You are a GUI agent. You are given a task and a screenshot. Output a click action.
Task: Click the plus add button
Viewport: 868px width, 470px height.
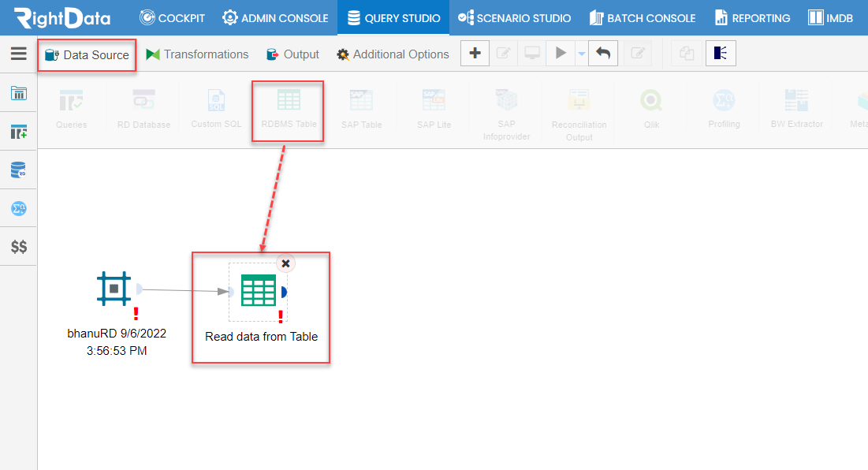pos(475,53)
